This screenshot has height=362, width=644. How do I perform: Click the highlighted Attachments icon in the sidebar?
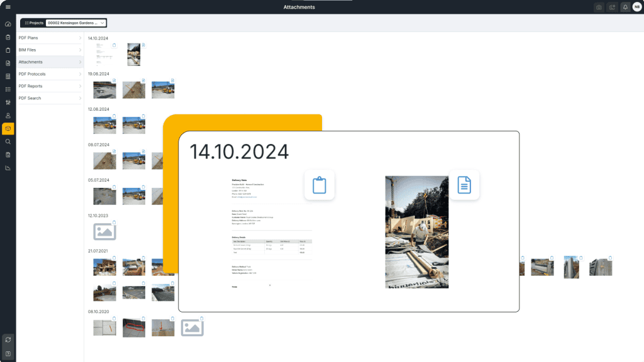(x=8, y=128)
